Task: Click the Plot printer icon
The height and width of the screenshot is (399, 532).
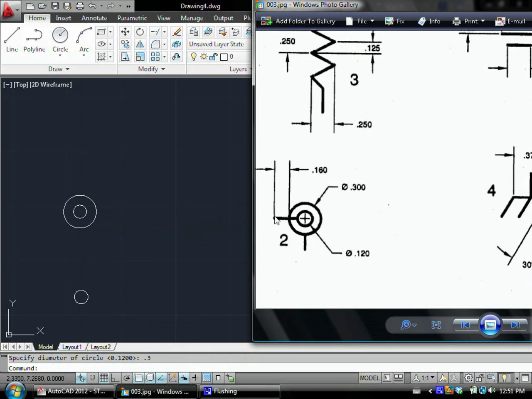Action: click(80, 6)
